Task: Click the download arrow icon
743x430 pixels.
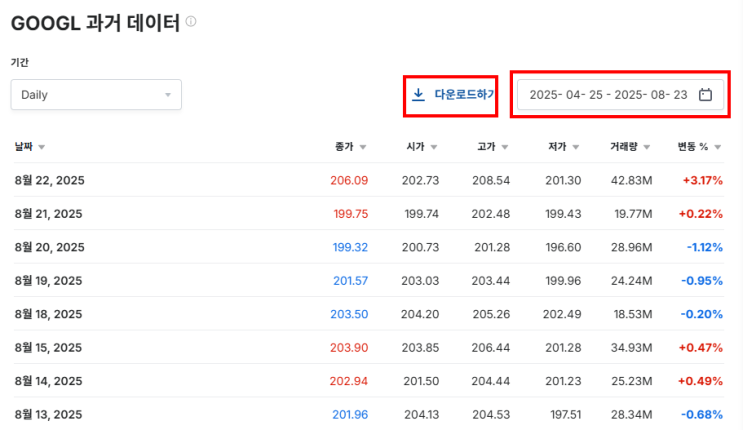Action: click(x=418, y=95)
